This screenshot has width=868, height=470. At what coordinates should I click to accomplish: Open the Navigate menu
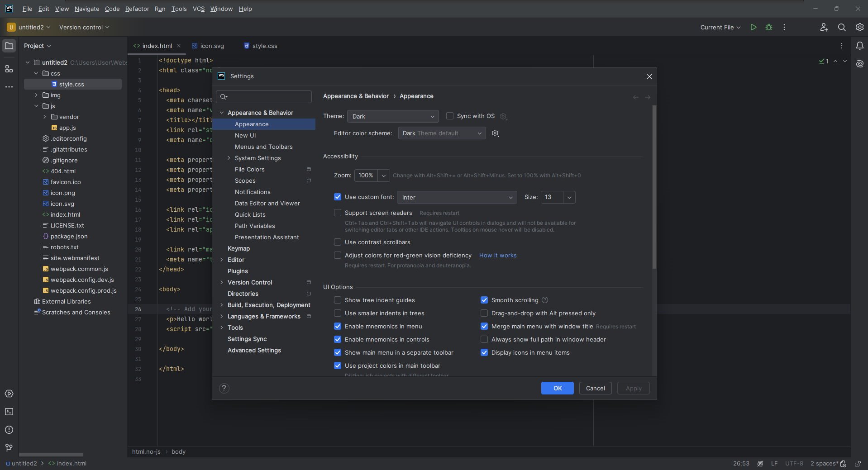click(x=87, y=9)
